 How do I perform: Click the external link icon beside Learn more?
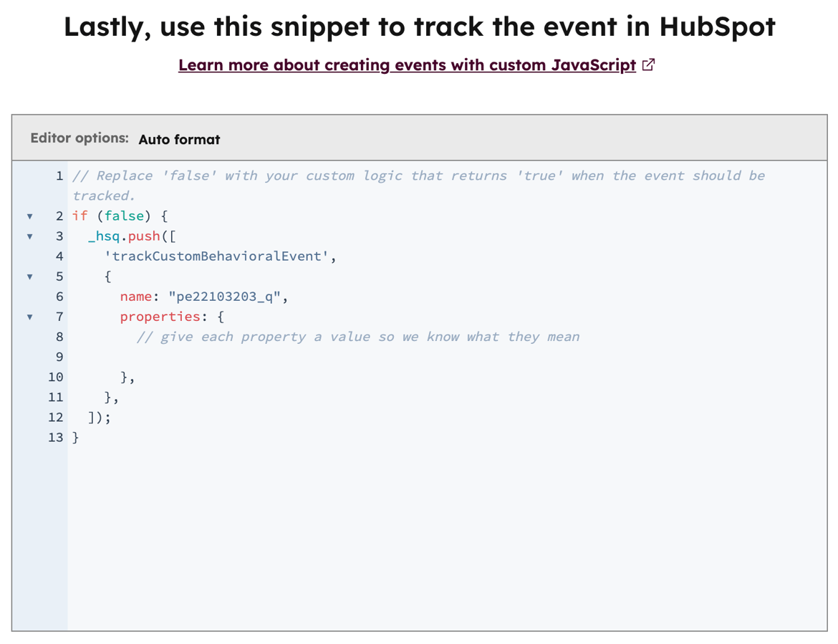[x=649, y=65]
